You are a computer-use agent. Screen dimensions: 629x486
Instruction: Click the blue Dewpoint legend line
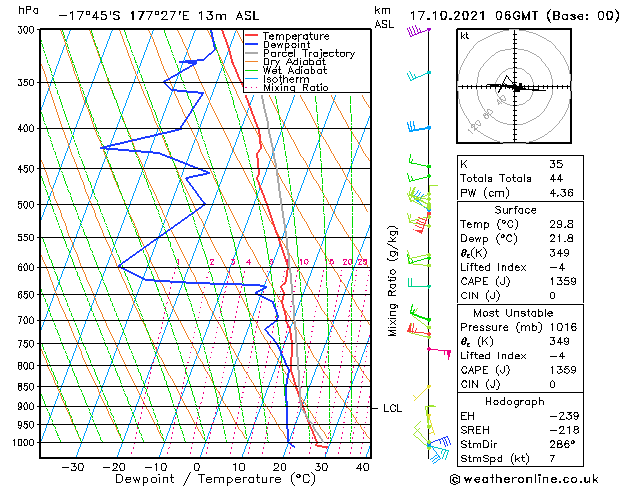point(252,45)
